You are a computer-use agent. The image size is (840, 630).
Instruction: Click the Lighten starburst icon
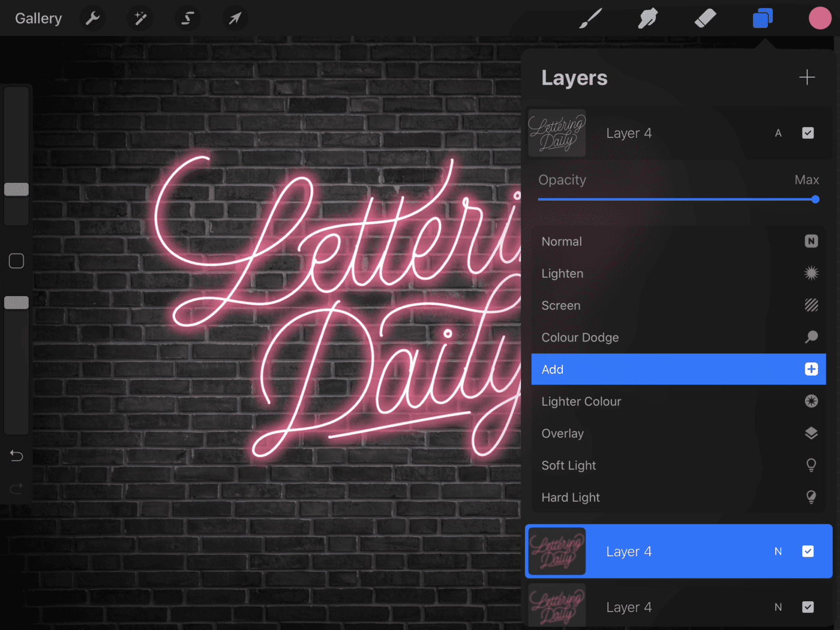point(811,273)
